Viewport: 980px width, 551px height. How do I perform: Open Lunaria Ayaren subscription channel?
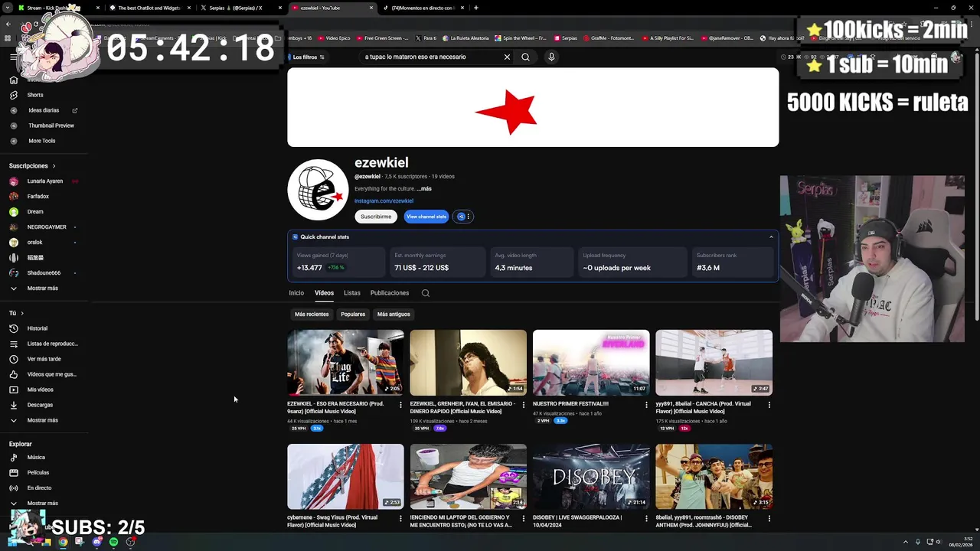[44, 181]
